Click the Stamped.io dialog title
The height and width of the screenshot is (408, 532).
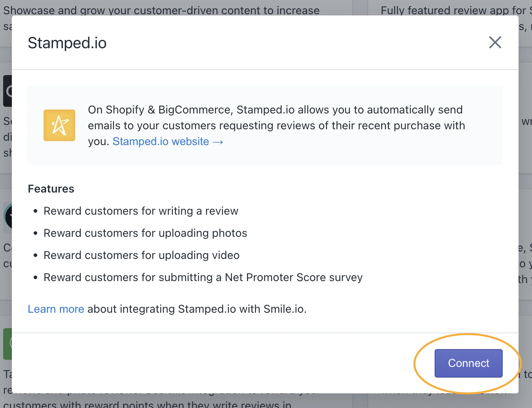pyautogui.click(x=67, y=43)
